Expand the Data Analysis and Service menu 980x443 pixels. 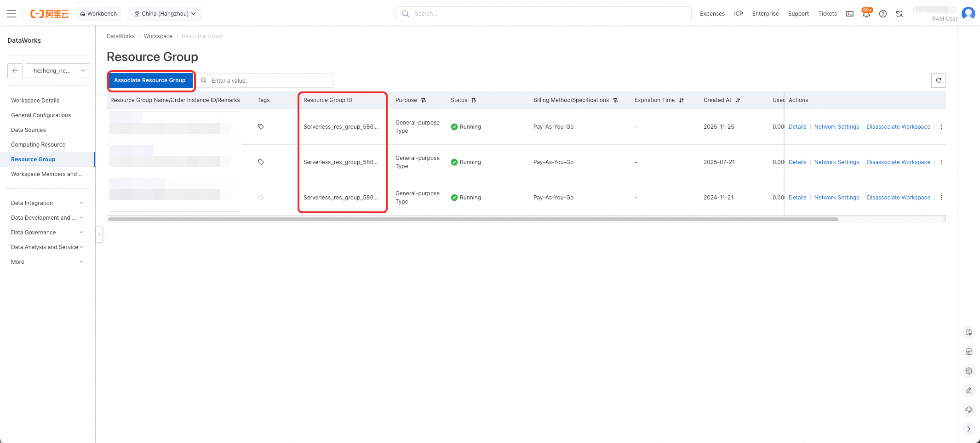(x=47, y=247)
